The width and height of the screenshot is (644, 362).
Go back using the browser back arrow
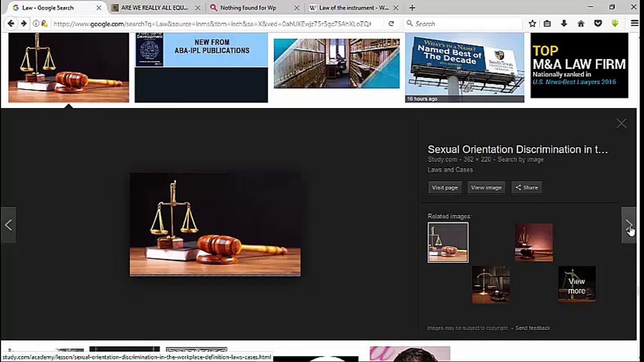(11, 24)
